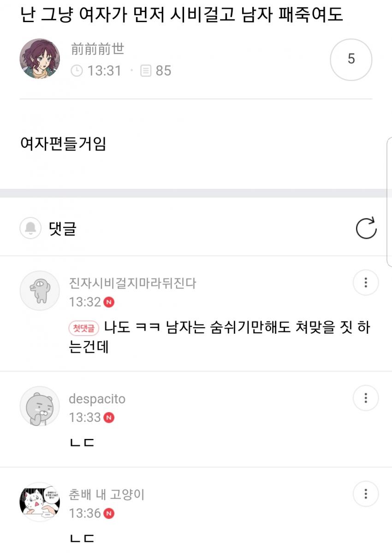Select the username 춘배 내 고양이
The height and width of the screenshot is (553, 392).
click(107, 495)
